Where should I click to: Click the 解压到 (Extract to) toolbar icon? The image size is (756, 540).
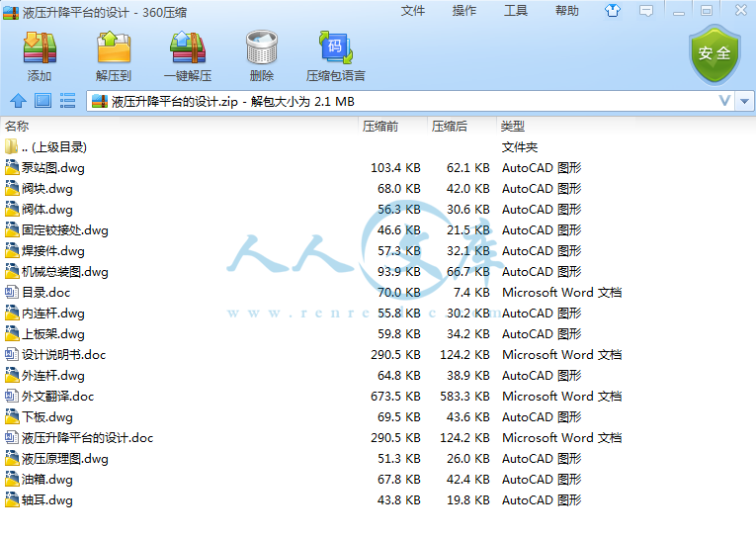[x=114, y=47]
